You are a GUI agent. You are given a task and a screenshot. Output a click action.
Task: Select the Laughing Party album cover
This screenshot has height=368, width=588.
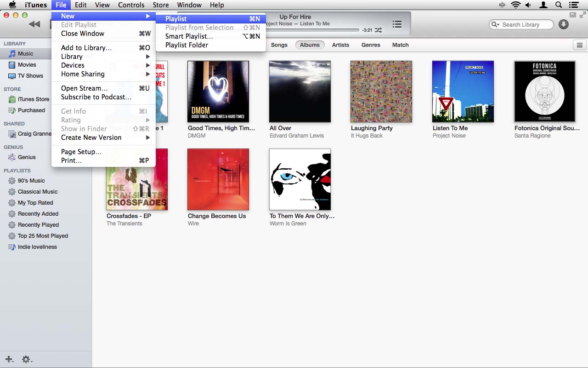(381, 92)
